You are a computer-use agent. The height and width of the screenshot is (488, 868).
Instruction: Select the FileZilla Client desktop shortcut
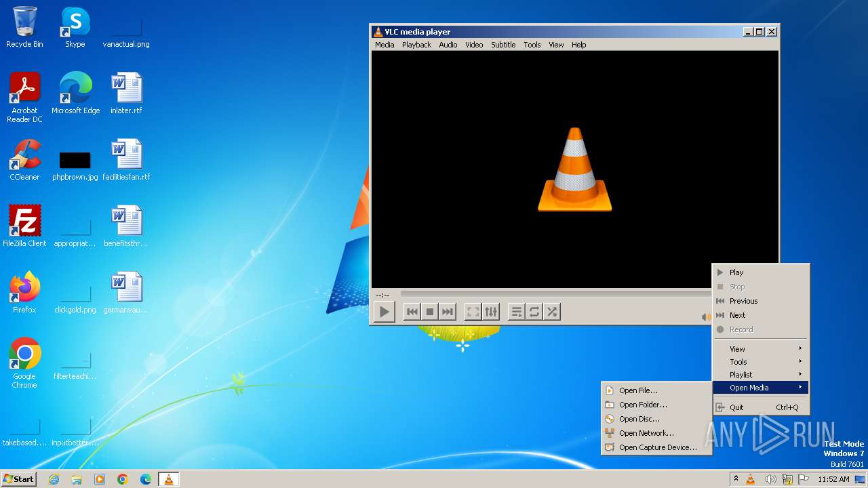[24, 226]
